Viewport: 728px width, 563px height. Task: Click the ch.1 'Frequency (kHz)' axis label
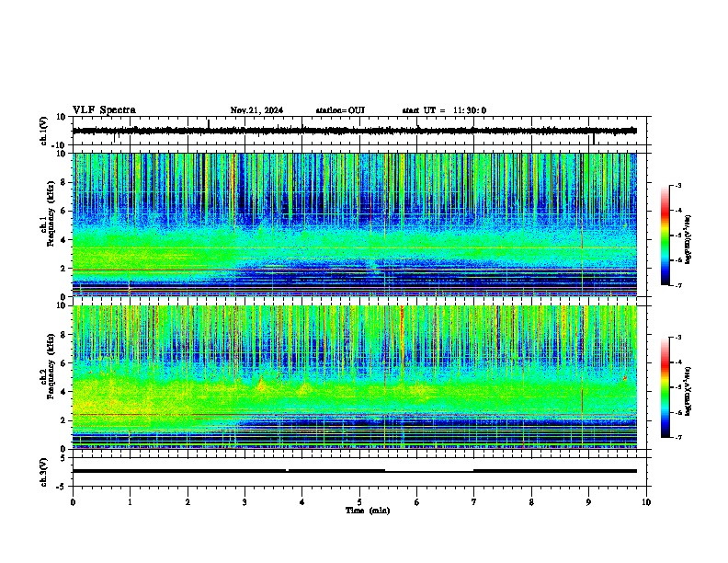point(51,213)
